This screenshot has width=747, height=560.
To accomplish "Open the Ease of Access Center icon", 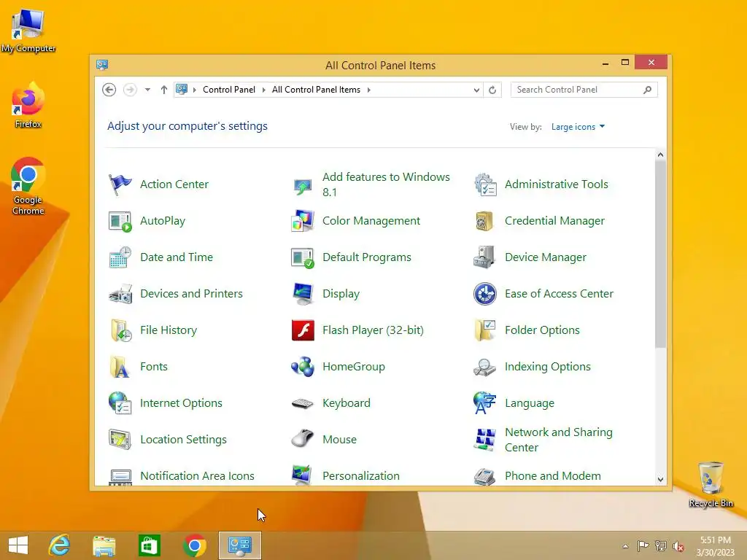I will click(x=485, y=294).
